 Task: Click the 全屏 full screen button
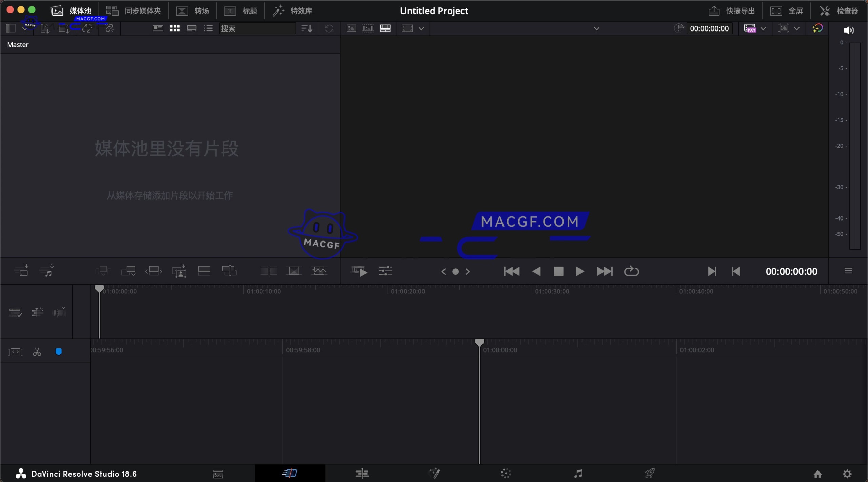(x=787, y=11)
